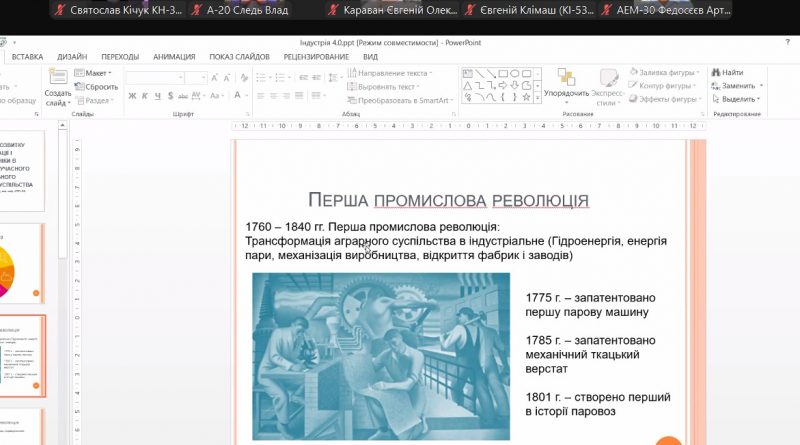
Task: Clear all text formatting
Action: click(244, 78)
